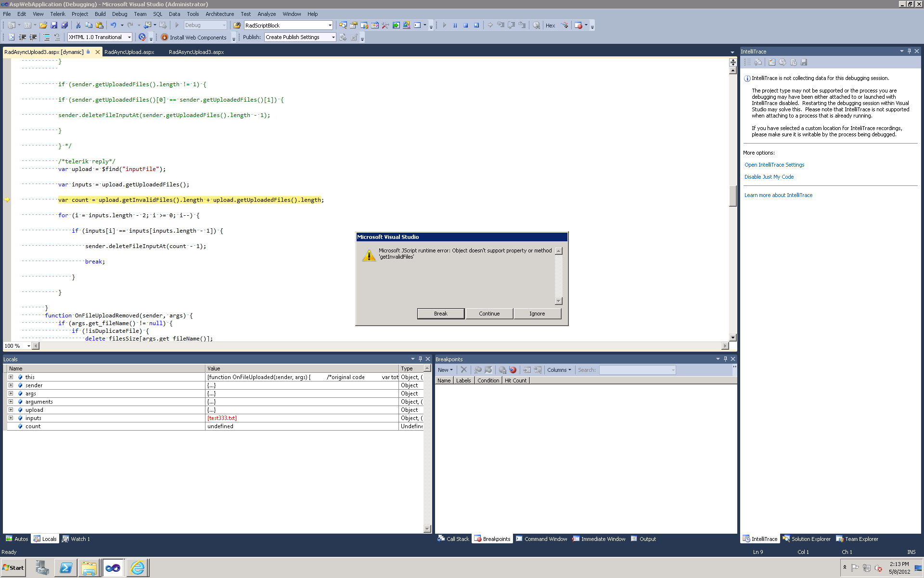Viewport: 924px width, 578px height.
Task: Click the Save All toolbar icon
Action: coord(64,26)
